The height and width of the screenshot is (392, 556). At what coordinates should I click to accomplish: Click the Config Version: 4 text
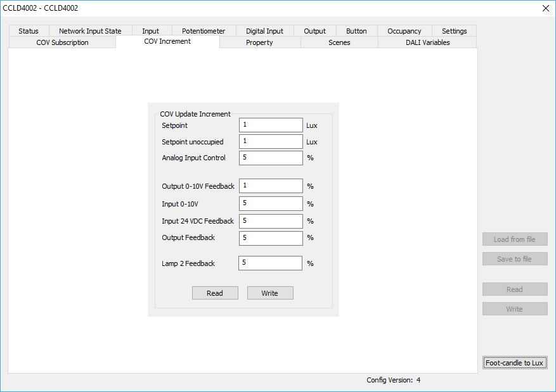pos(393,380)
